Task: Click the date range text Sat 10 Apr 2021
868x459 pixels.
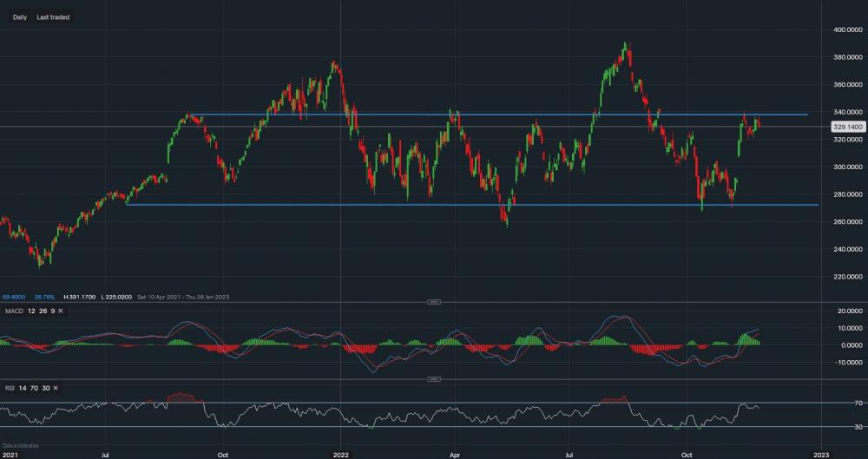Action: 153,296
